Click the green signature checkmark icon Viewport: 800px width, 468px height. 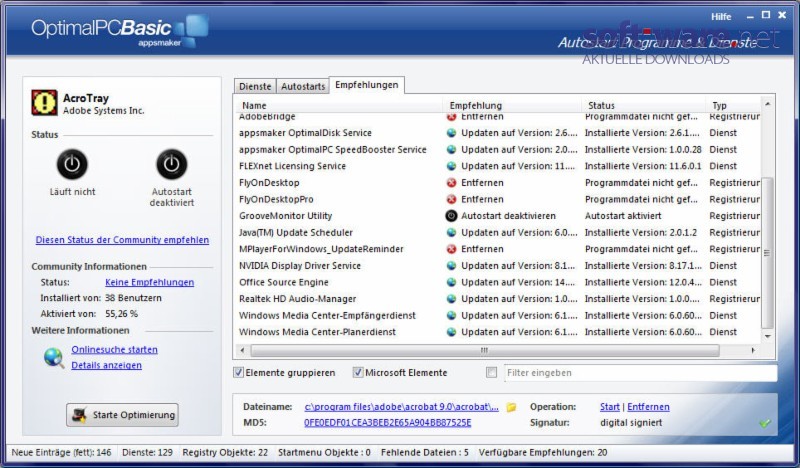[x=764, y=423]
